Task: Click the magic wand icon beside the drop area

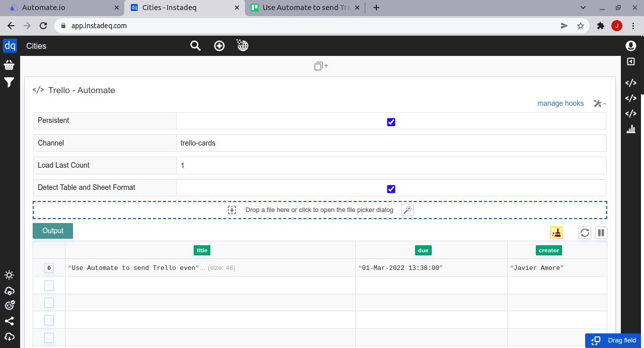Action: point(408,210)
